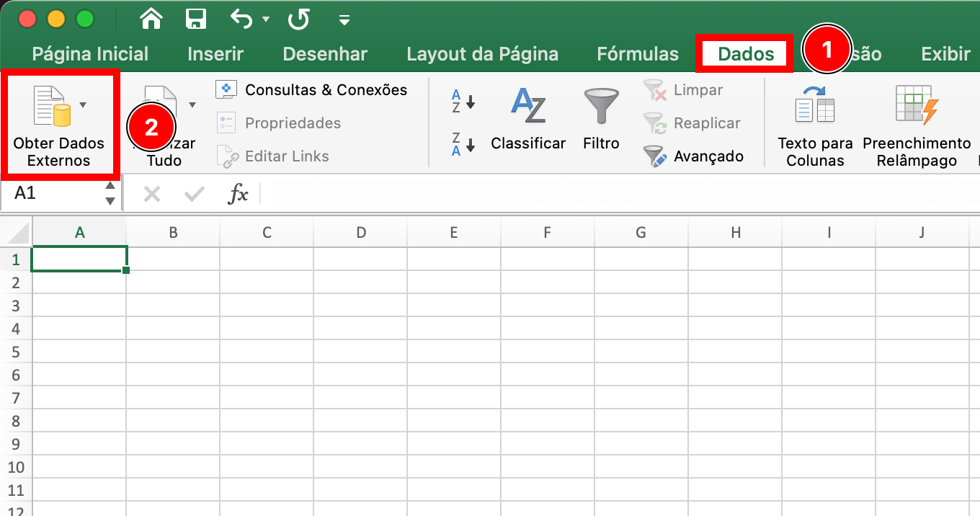Switch to the Fórmulas tab
Viewport: 980px width, 516px height.
click(x=637, y=54)
